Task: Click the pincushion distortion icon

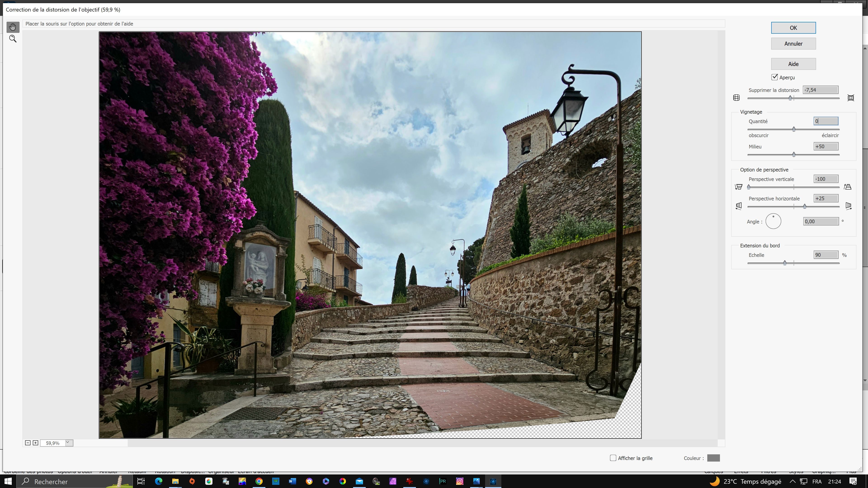Action: pos(851,97)
